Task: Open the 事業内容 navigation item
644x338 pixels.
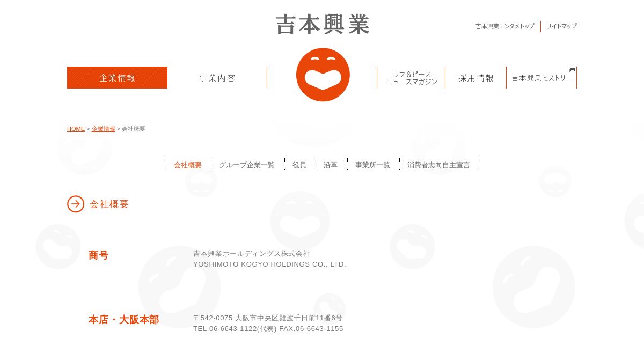Action: point(217,78)
